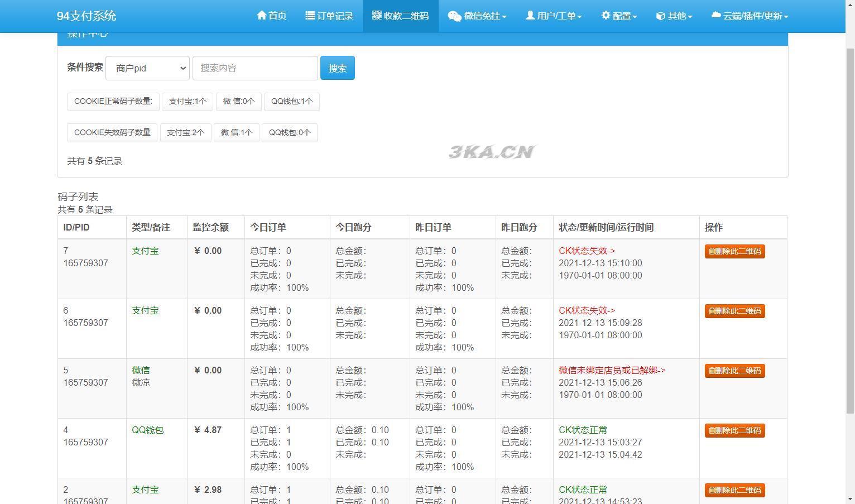This screenshot has height=504, width=855.
Task: Delete the QQ钱包 QR code ID 4
Action: click(734, 430)
